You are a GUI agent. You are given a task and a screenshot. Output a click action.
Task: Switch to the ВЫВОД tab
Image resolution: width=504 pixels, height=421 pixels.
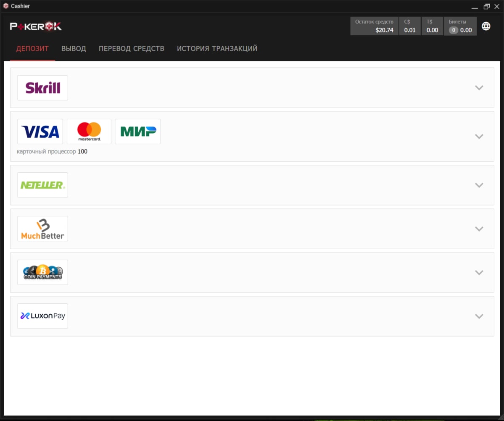(x=74, y=48)
